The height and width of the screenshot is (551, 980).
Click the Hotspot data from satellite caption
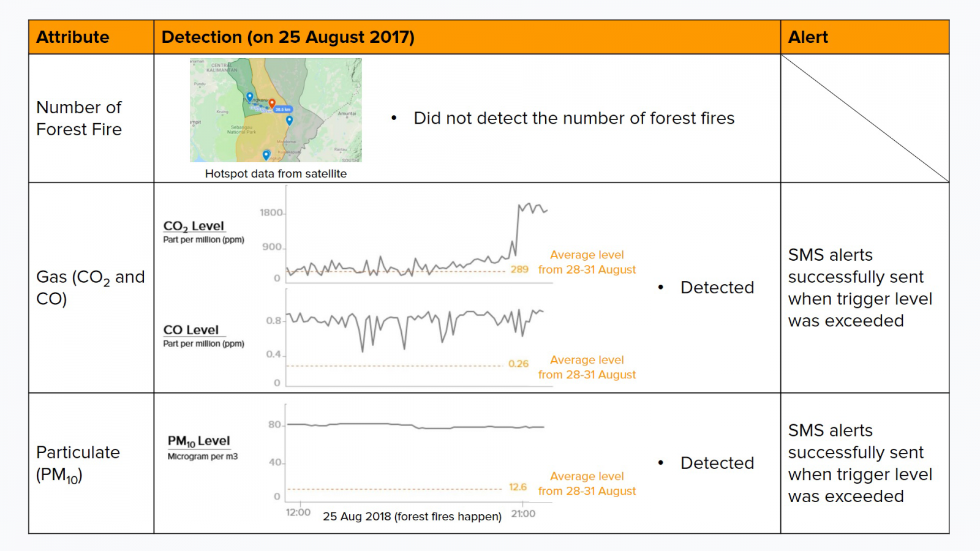point(276,174)
